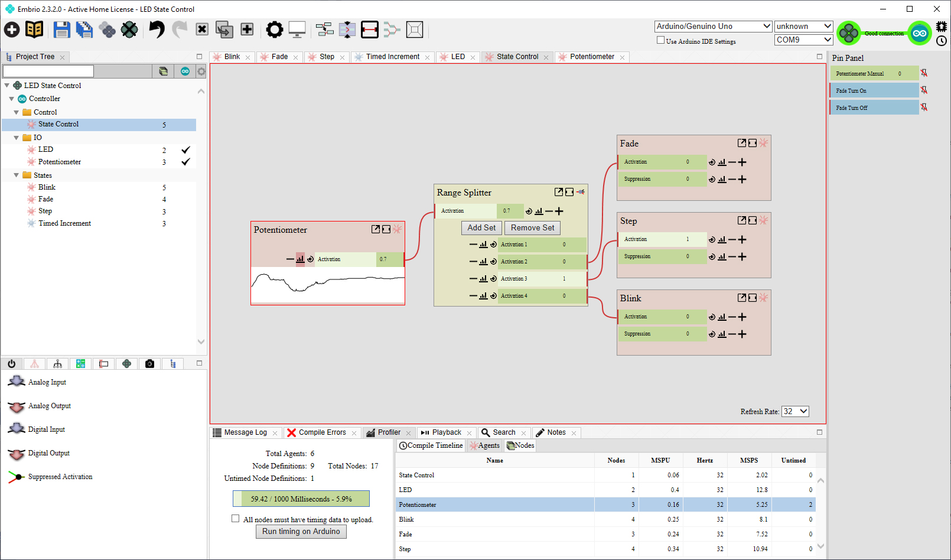
Task: Open the black gear settings icon
Action: (274, 30)
